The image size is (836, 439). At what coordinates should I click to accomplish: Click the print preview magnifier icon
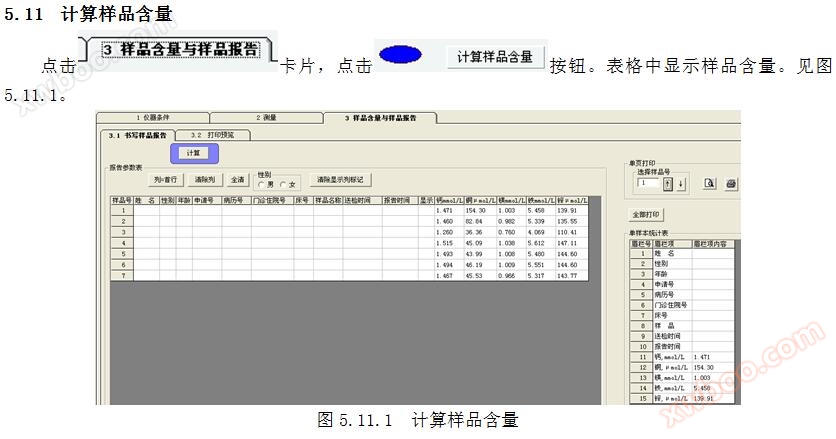click(709, 183)
